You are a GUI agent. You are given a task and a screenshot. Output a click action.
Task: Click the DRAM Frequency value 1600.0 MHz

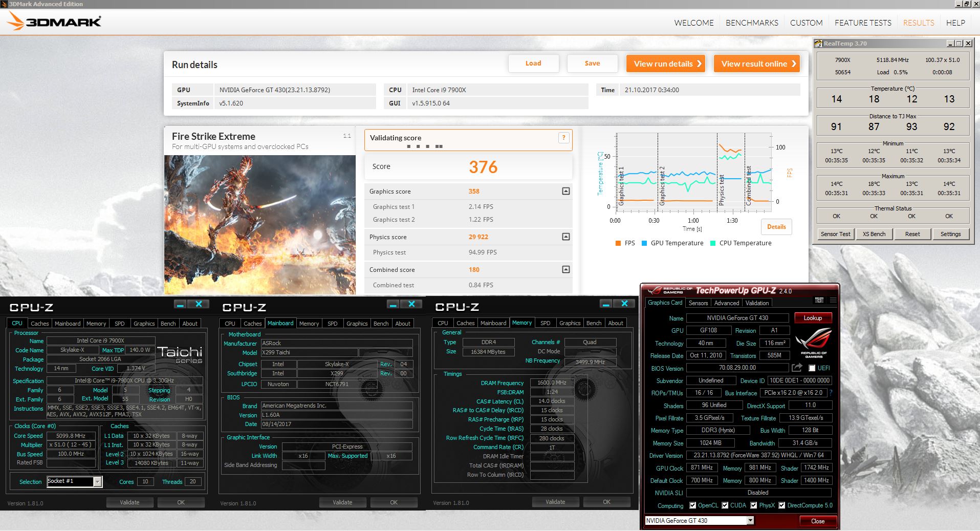point(552,383)
